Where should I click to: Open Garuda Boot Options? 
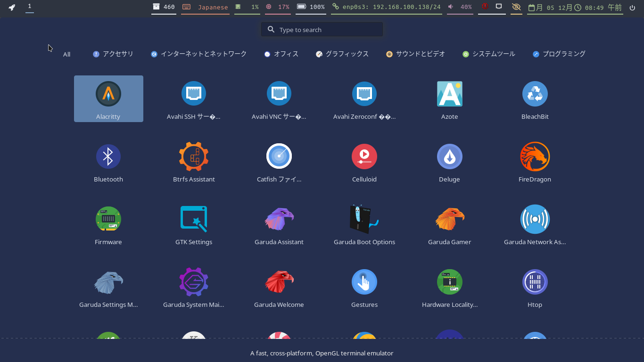[364, 224]
